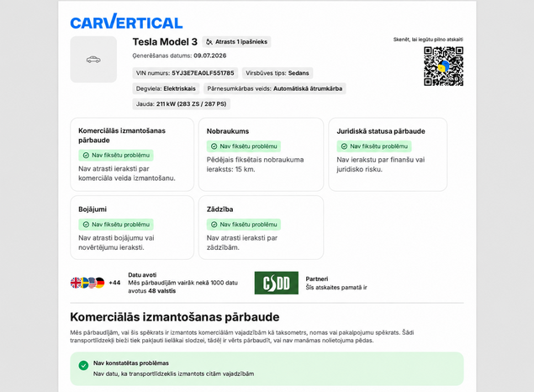Click checkmark in Komerciālās izmantošanas pārbaude card
This screenshot has width=534, height=392.
tap(86, 156)
